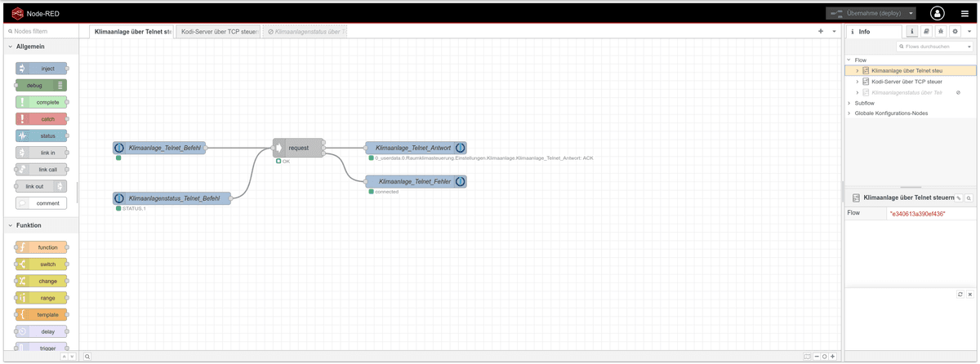Refresh the tip box

[960, 295]
